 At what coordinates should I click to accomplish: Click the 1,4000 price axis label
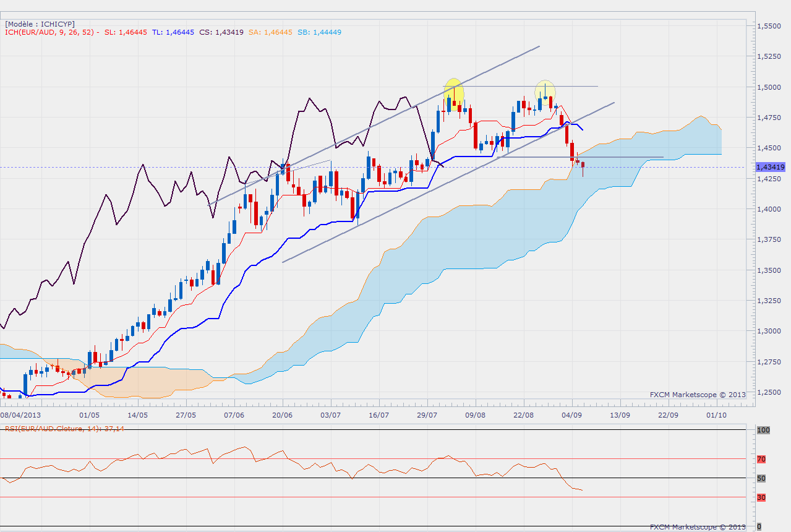769,209
